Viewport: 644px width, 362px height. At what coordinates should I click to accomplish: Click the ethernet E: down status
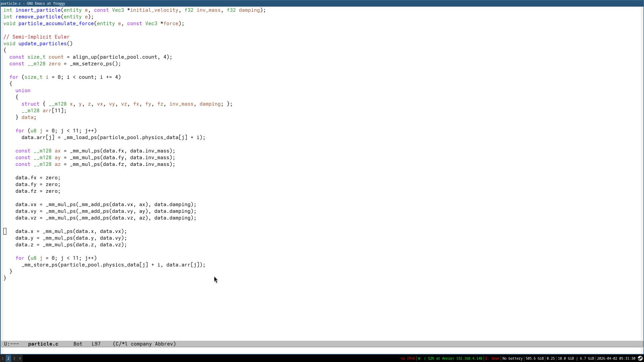[492, 358]
